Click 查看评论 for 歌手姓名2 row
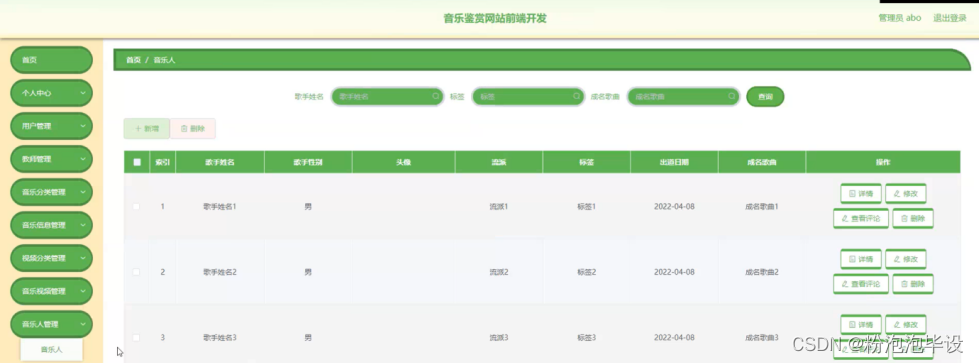The width and height of the screenshot is (979, 363). (x=860, y=284)
